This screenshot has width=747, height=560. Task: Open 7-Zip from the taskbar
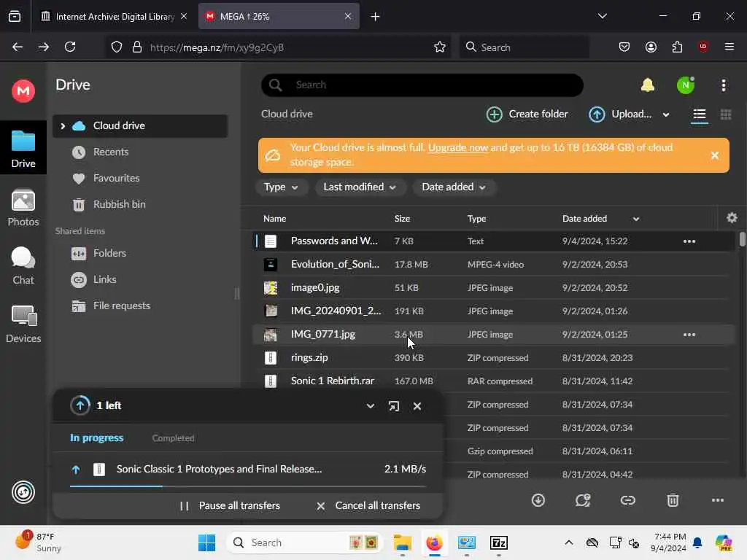click(x=498, y=542)
